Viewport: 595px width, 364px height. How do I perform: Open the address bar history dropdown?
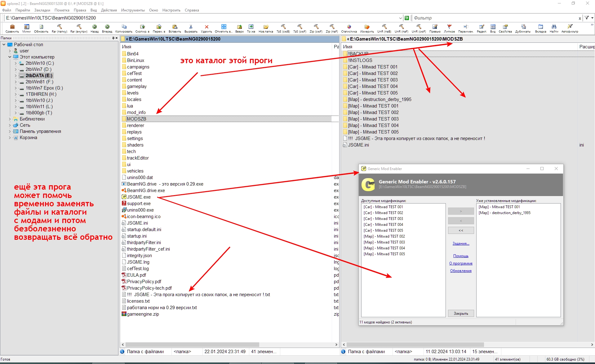click(x=400, y=18)
